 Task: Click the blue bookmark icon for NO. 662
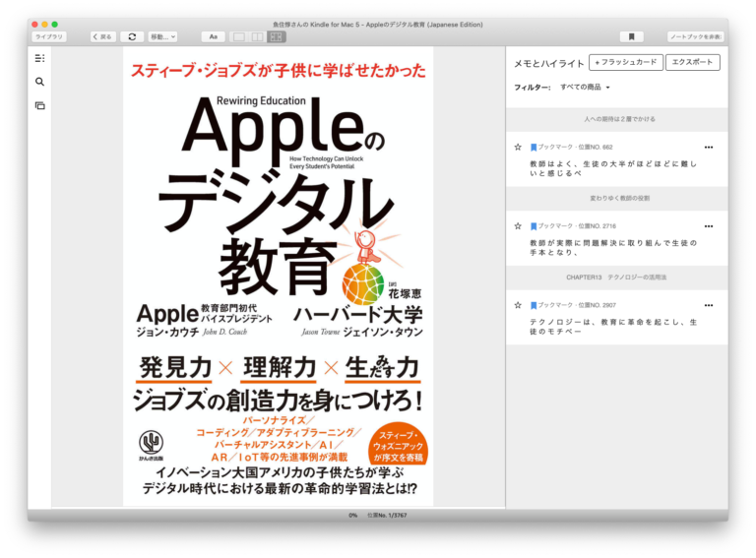coord(534,148)
